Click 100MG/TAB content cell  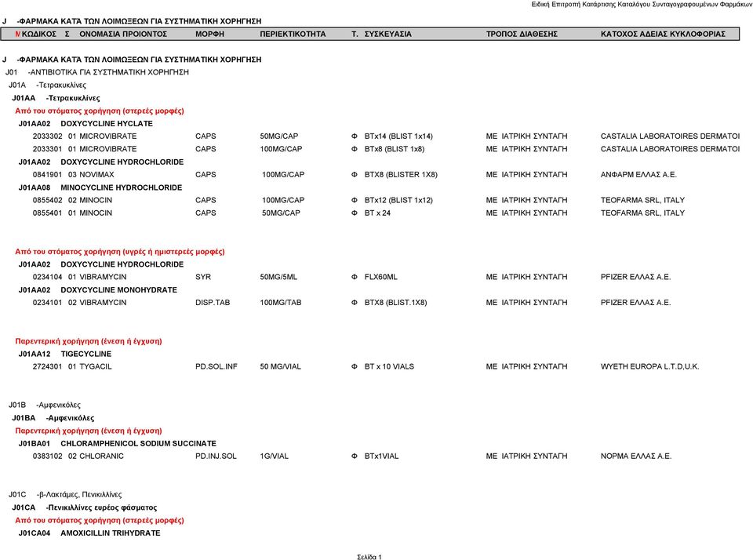click(x=281, y=303)
